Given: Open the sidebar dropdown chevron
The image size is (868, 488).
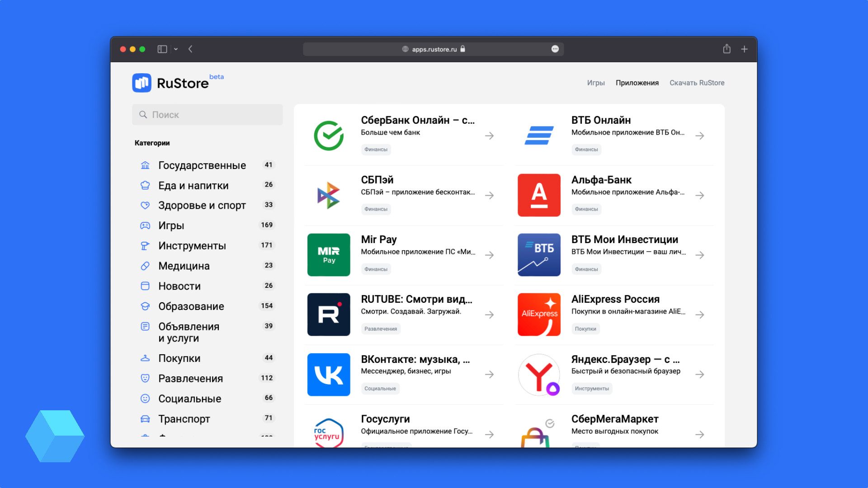Looking at the screenshot, I should 176,49.
